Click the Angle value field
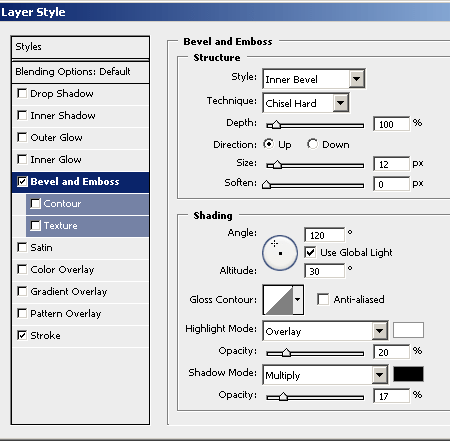 324,235
